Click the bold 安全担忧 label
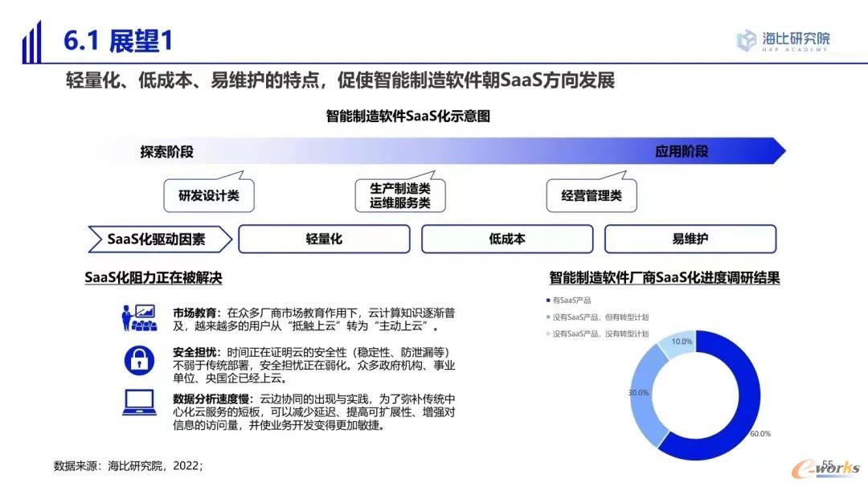The image size is (868, 487). [194, 353]
